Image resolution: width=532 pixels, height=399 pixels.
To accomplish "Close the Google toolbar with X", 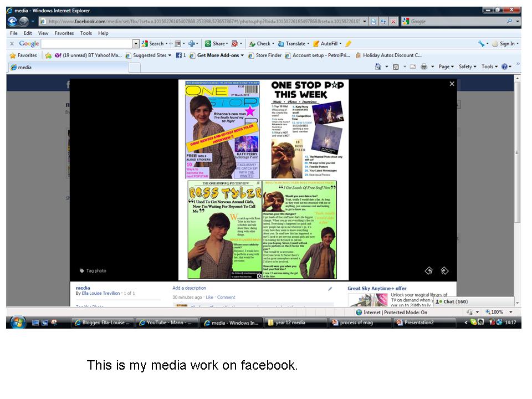I will pos(12,43).
